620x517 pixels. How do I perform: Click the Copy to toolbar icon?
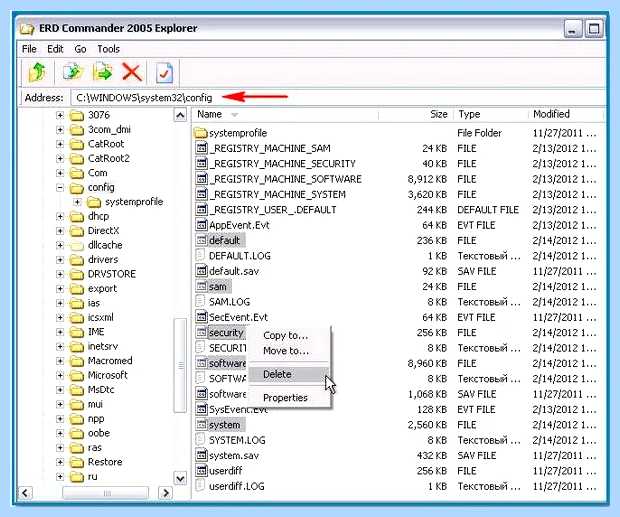click(x=73, y=73)
